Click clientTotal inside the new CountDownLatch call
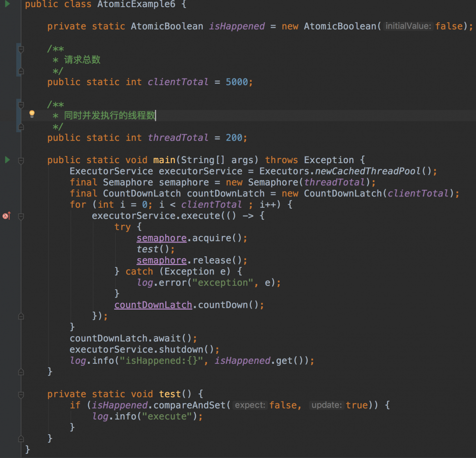 (418, 194)
